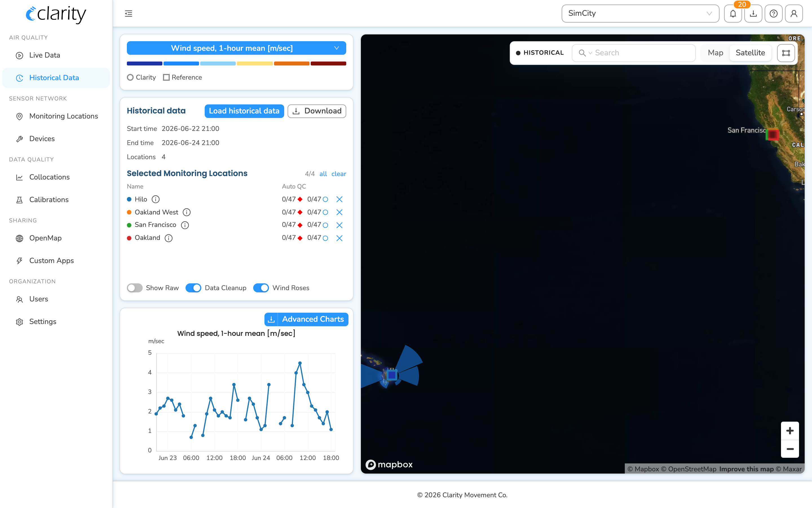
Task: Enable the Show Raw toggle
Action: [x=134, y=288]
